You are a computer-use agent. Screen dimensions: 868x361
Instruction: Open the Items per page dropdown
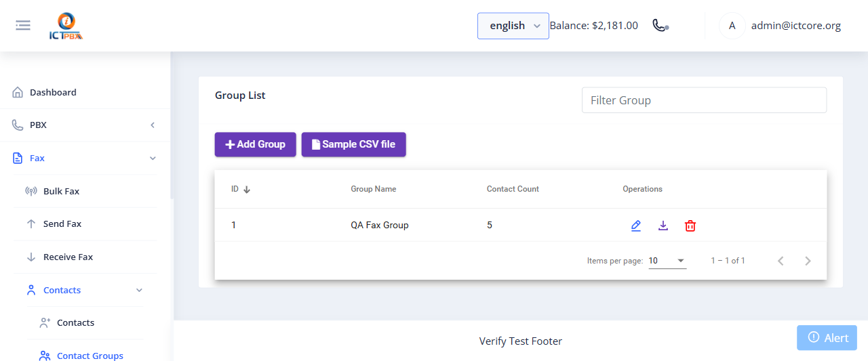point(667,261)
